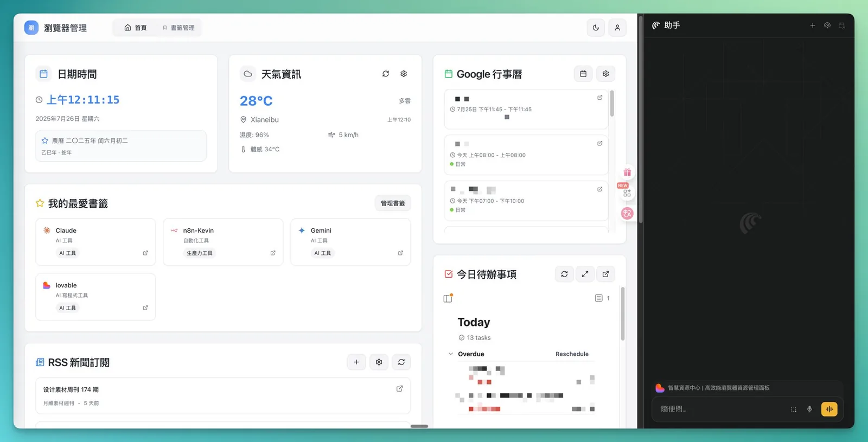The height and width of the screenshot is (442, 868).
Task: Click the todo list vertical scrollbar
Action: [622, 313]
